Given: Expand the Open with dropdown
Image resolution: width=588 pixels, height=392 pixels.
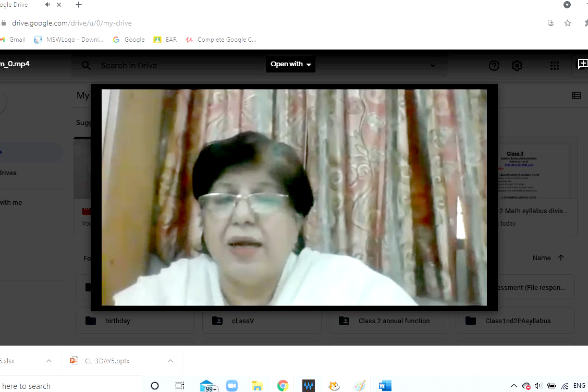Looking at the screenshot, I should click(x=290, y=64).
